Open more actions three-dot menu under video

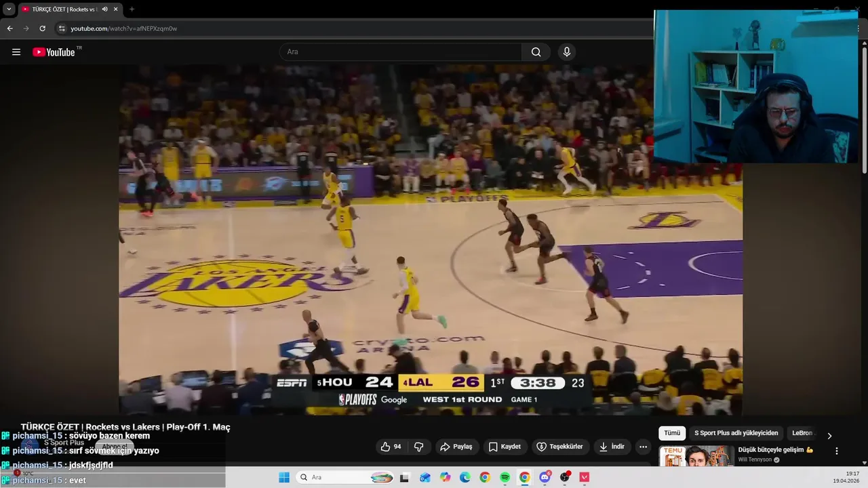pyautogui.click(x=643, y=447)
